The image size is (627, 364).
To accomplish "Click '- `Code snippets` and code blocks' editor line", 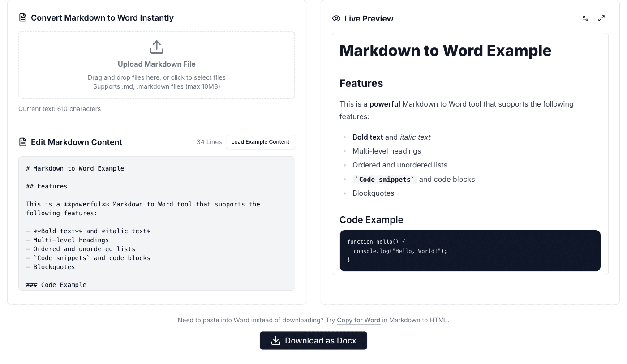I will tap(88, 258).
